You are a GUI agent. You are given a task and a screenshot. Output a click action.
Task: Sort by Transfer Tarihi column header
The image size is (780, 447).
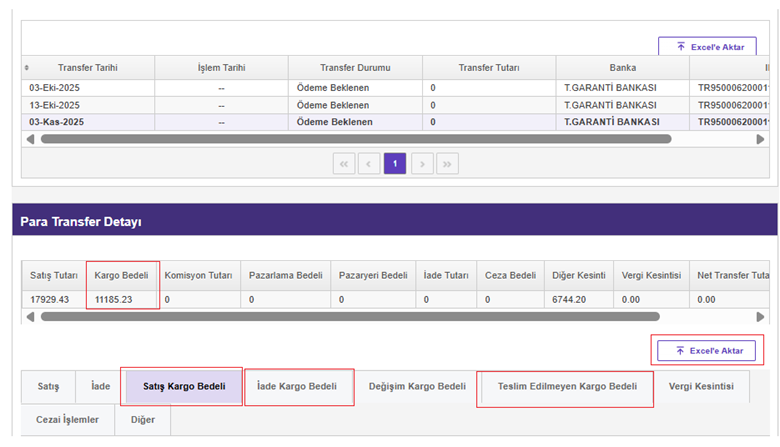[x=88, y=68]
